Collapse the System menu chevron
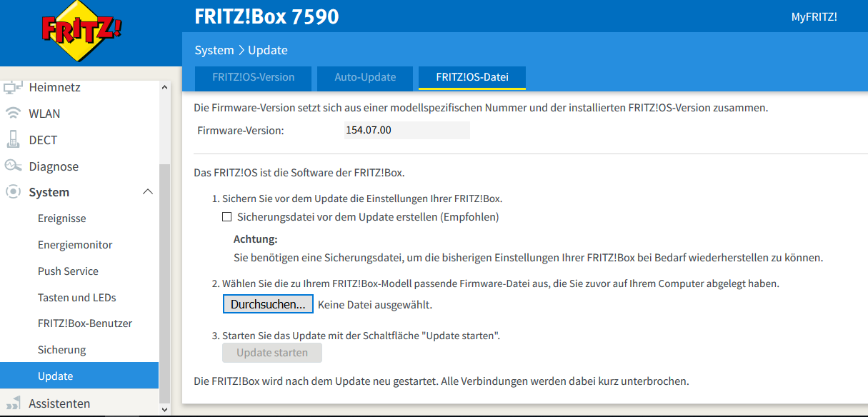The height and width of the screenshot is (417, 868). click(148, 192)
